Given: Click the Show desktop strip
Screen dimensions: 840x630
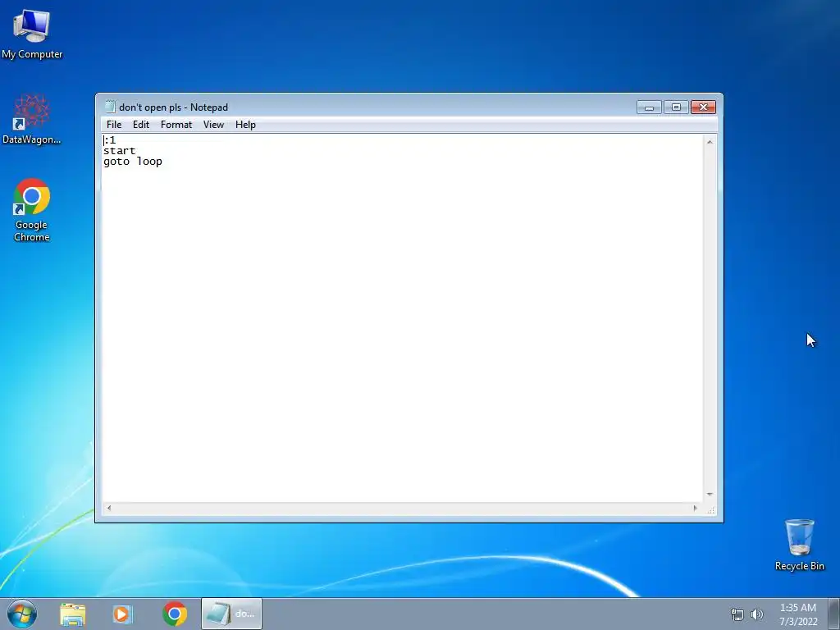Looking at the screenshot, I should click(x=833, y=614).
